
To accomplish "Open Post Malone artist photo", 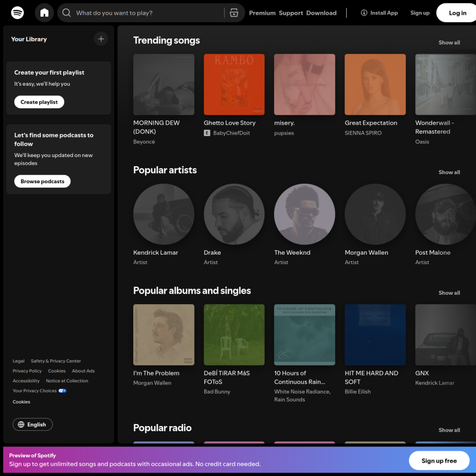I will (x=446, y=214).
